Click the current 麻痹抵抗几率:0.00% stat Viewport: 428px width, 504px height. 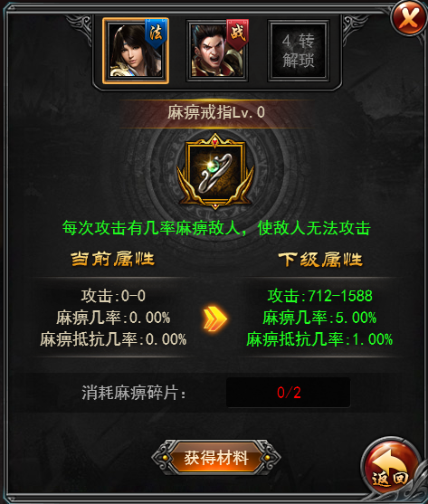[113, 339]
